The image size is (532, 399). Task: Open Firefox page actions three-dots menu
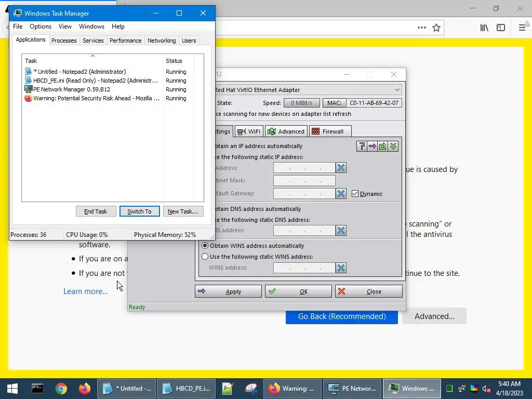click(x=422, y=28)
